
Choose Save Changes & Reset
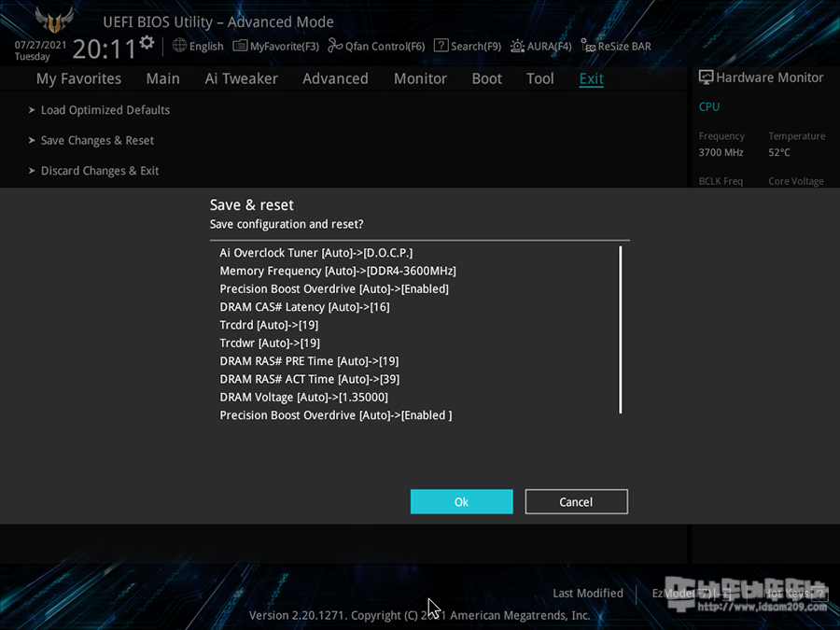point(97,140)
